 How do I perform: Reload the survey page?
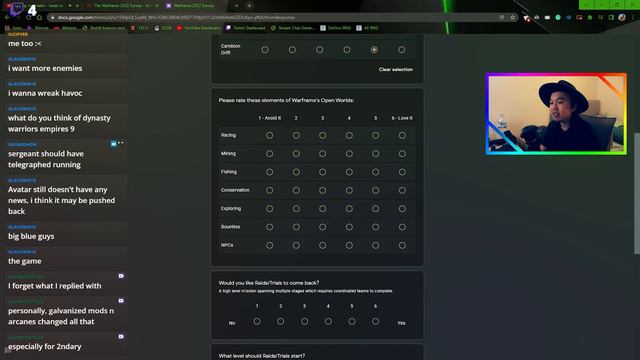point(28,18)
